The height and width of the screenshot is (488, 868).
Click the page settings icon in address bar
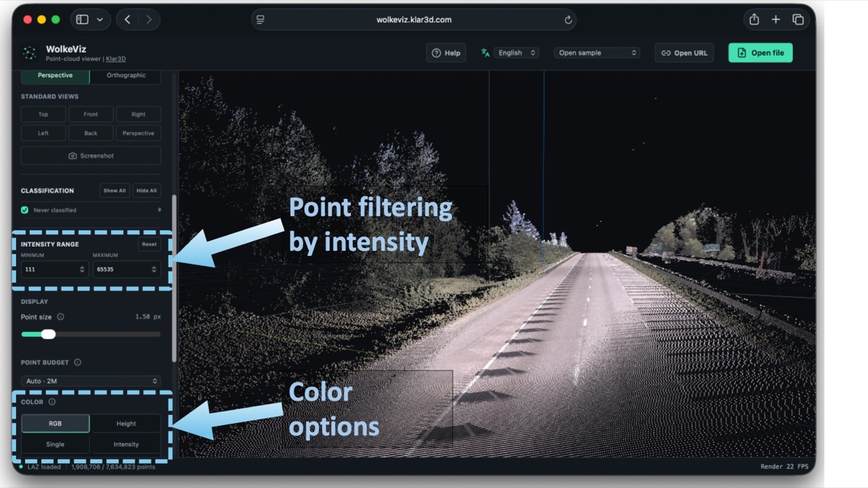coord(260,20)
